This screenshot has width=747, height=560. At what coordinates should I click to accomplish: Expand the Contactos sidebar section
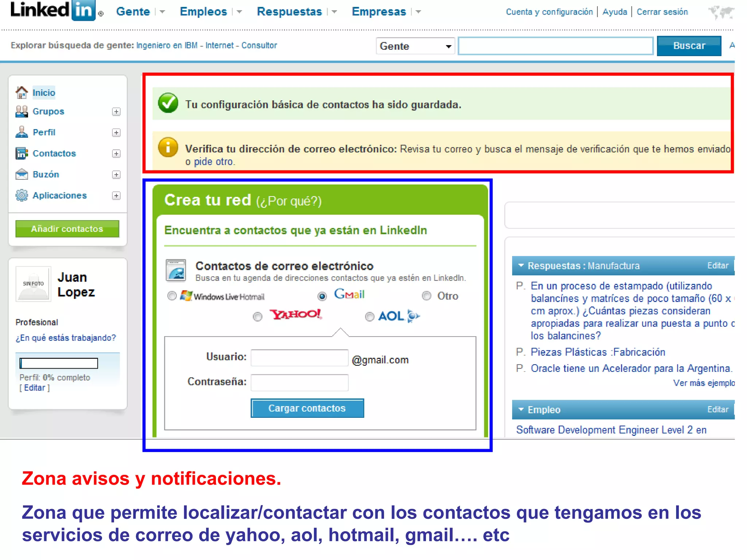116,153
